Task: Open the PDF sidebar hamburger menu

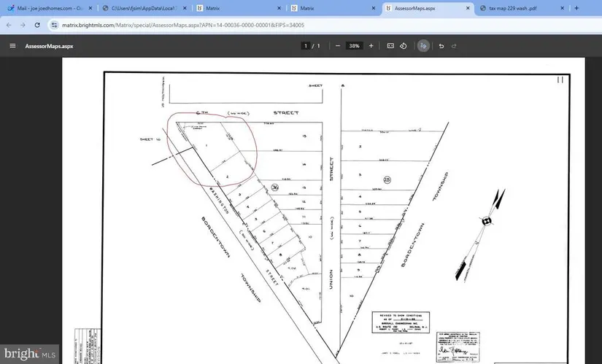Action: click(12, 46)
